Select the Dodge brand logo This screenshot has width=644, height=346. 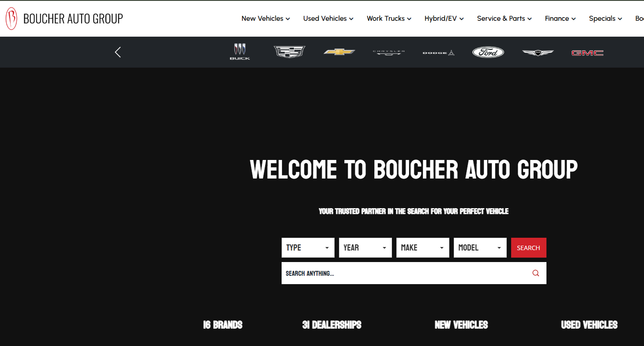[439, 53]
